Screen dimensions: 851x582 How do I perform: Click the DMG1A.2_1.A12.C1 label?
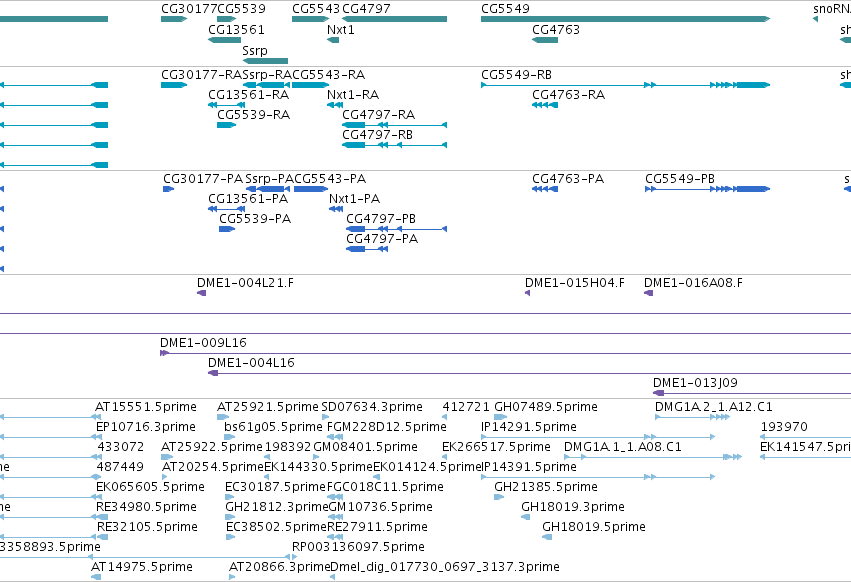tap(714, 407)
